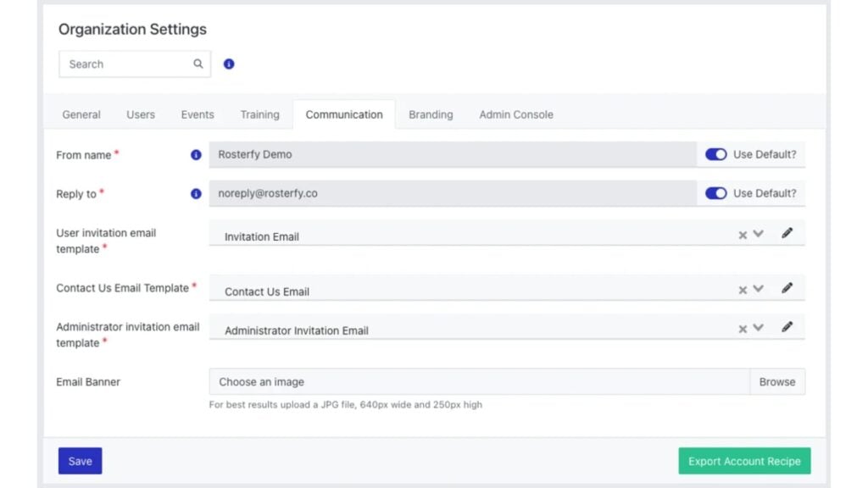
Task: Toggle Use Default for Reply to
Action: pyautogui.click(x=716, y=193)
